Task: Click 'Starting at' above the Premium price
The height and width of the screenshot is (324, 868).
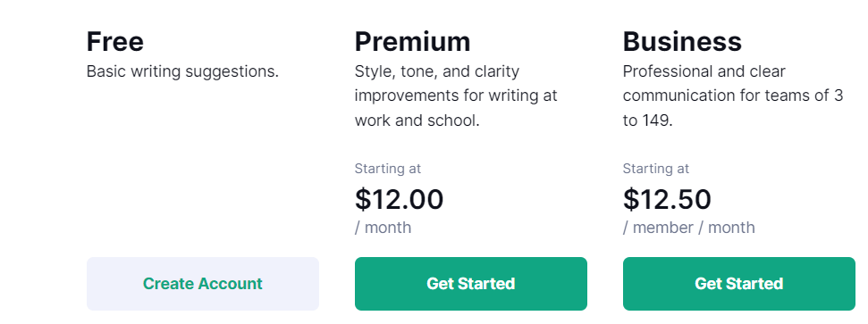Action: coord(388,169)
